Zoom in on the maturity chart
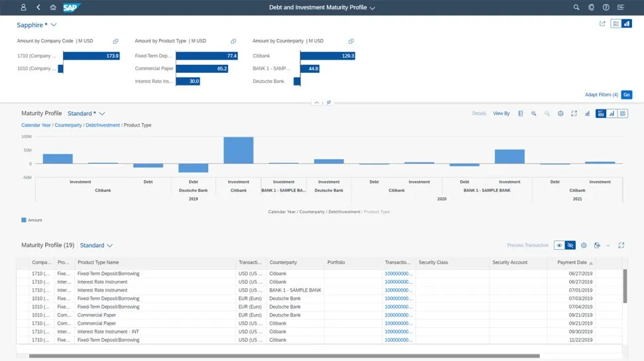The image size is (644, 361). point(533,114)
